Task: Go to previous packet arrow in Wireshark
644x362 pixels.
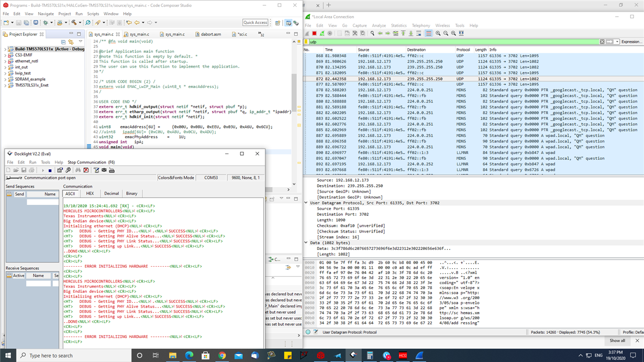Action: (x=380, y=33)
